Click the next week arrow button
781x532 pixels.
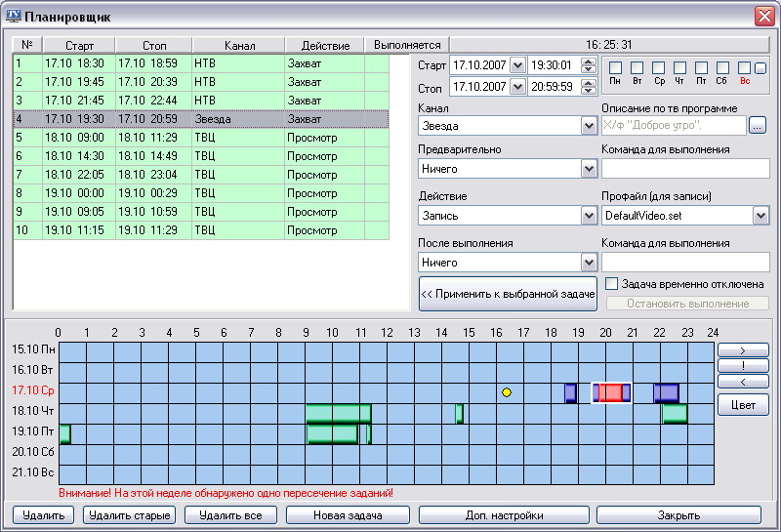(x=743, y=349)
